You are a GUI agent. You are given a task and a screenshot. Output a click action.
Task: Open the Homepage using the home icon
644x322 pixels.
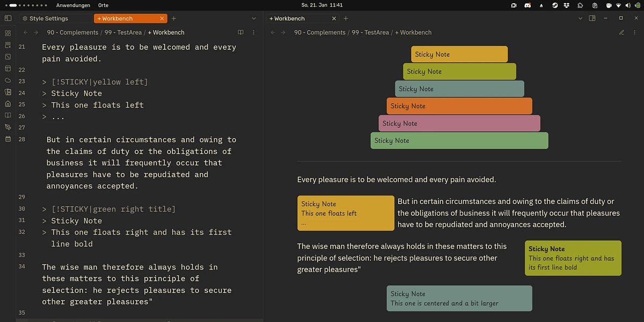[8, 104]
